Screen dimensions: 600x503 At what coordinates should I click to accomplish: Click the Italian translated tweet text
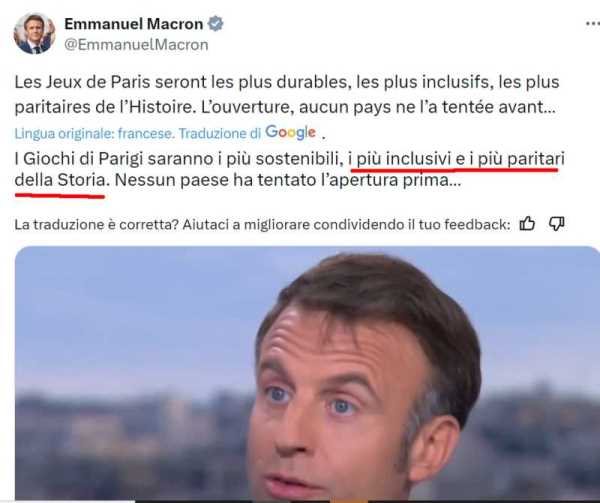tap(290, 169)
